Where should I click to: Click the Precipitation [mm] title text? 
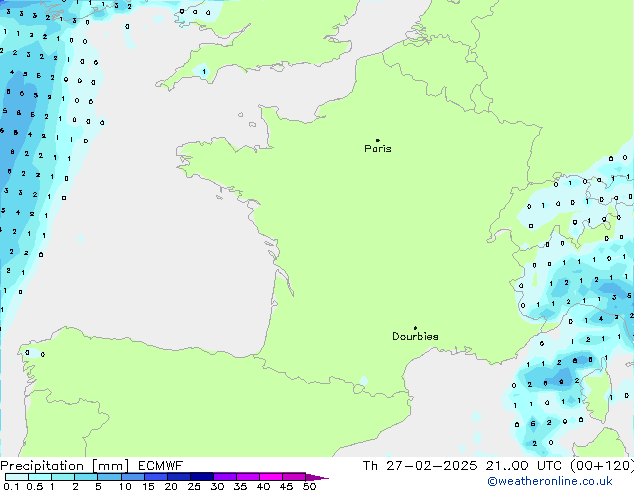coord(65,466)
